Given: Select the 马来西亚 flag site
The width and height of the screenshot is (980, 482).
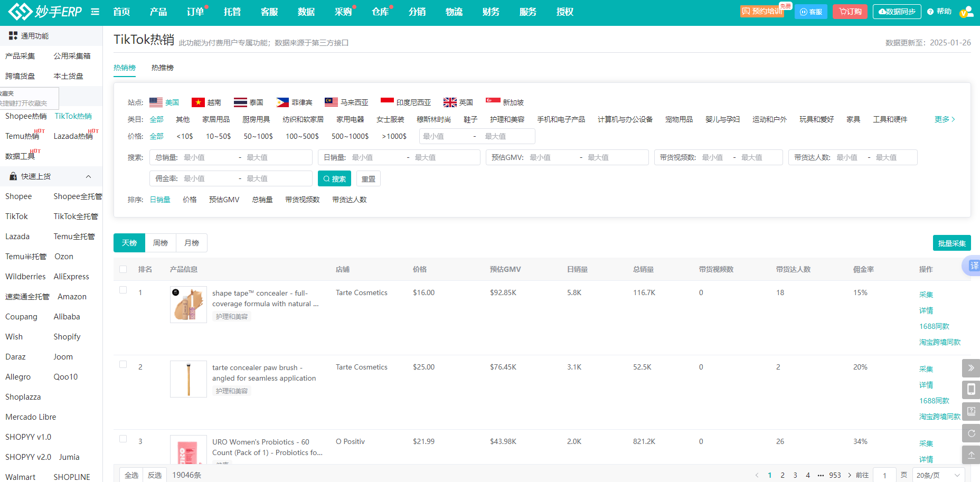Looking at the screenshot, I should [331, 102].
